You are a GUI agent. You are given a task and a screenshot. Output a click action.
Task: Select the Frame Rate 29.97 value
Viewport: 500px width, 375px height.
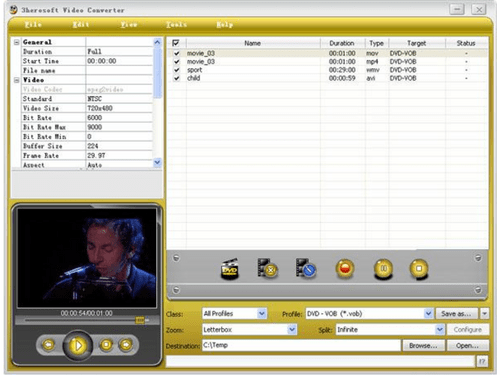(x=119, y=156)
